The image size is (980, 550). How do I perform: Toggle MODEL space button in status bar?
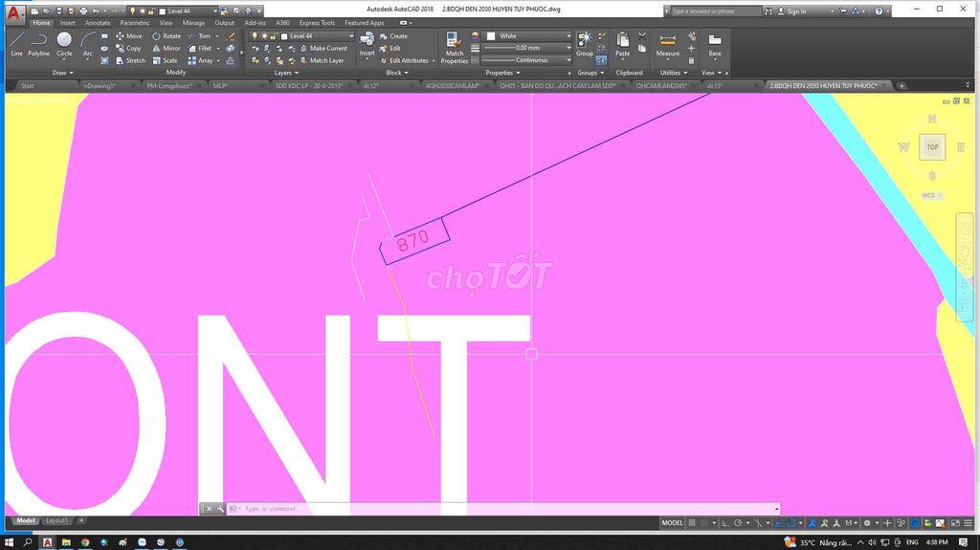tap(672, 523)
